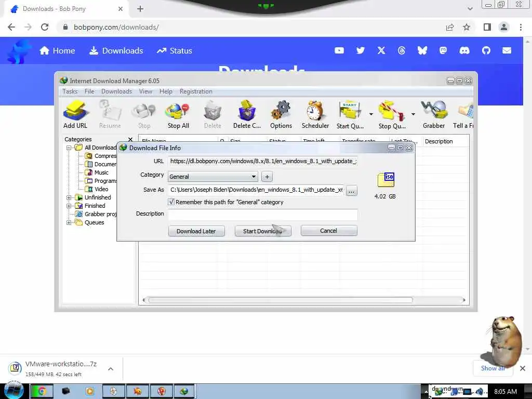The height and width of the screenshot is (399, 532).
Task: Uncheck Remember this path for General category
Action: tap(171, 202)
